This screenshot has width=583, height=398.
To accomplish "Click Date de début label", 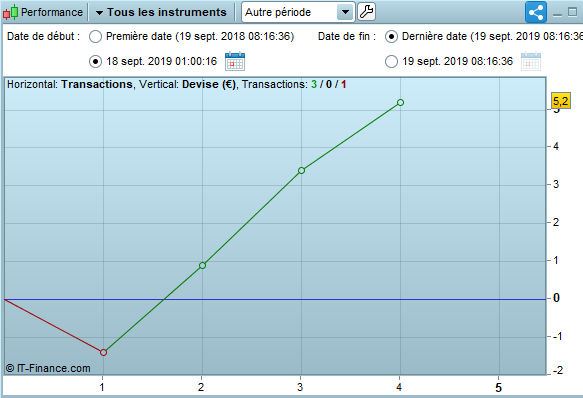I will 43,36.
